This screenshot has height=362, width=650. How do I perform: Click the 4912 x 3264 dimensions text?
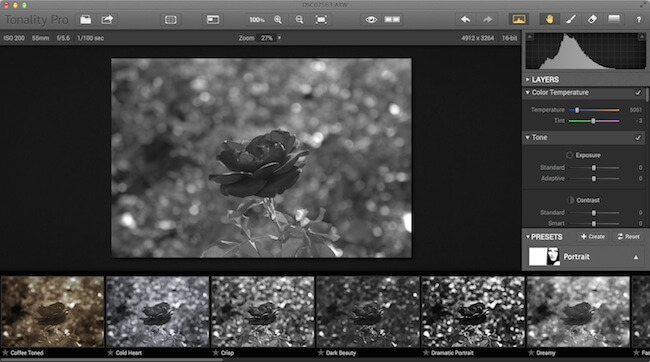(x=478, y=38)
